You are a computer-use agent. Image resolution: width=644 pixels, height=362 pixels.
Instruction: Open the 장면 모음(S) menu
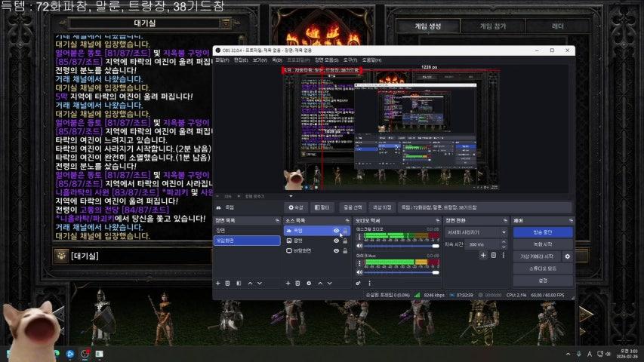[x=326, y=60]
